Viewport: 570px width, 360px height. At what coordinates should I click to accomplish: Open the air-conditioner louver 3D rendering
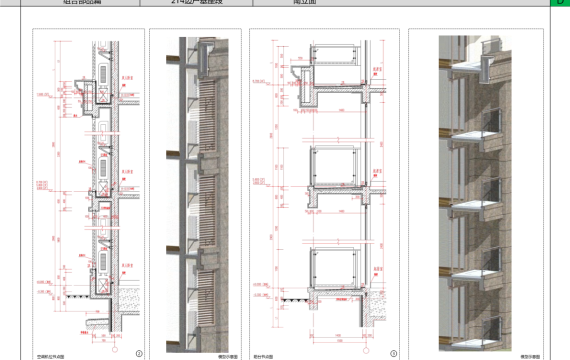pos(197,195)
